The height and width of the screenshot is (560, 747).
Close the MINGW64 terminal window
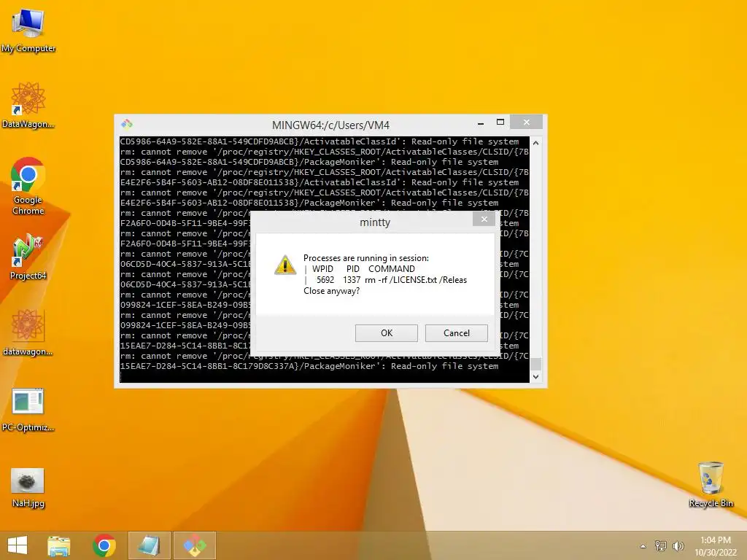[527, 122]
